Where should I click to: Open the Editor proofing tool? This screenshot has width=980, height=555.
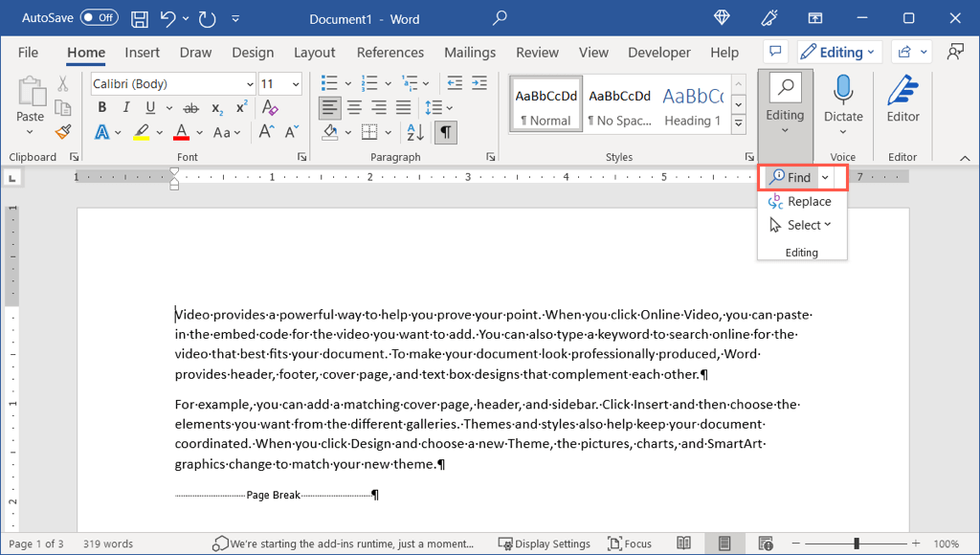pyautogui.click(x=902, y=99)
